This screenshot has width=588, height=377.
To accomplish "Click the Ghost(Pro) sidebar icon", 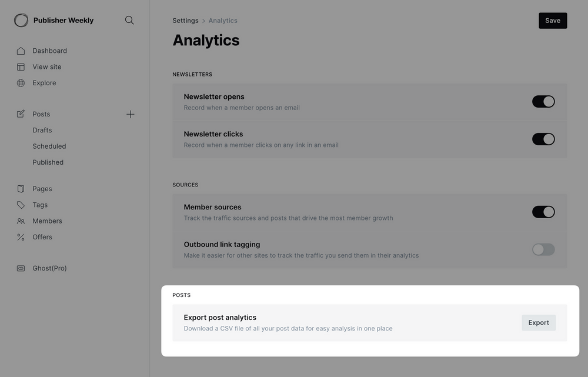I will point(21,268).
